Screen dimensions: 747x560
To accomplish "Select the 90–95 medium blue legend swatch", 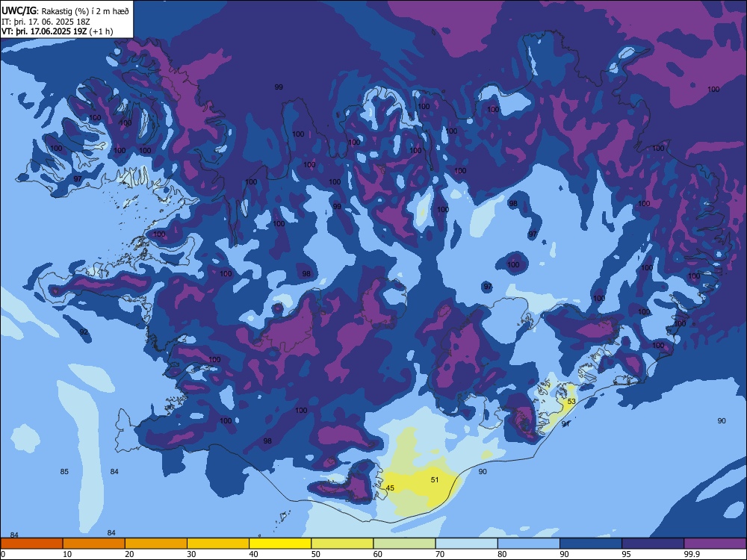I will 591,544.
